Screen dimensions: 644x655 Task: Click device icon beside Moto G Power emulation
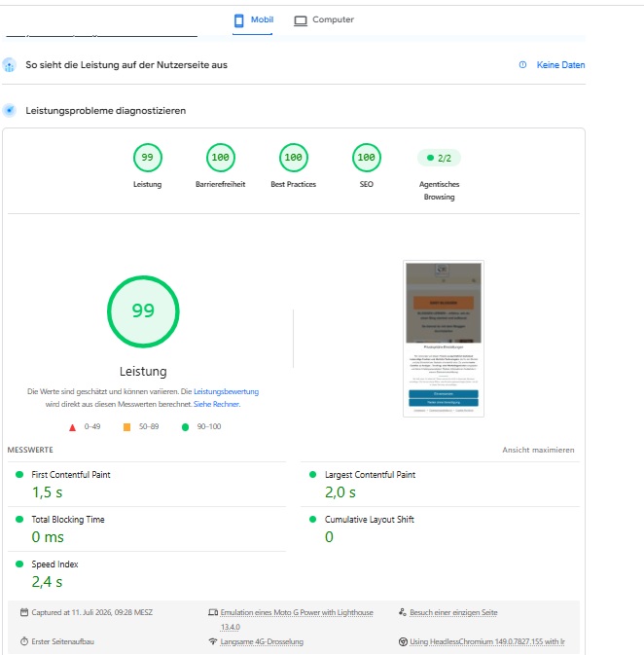[213, 612]
